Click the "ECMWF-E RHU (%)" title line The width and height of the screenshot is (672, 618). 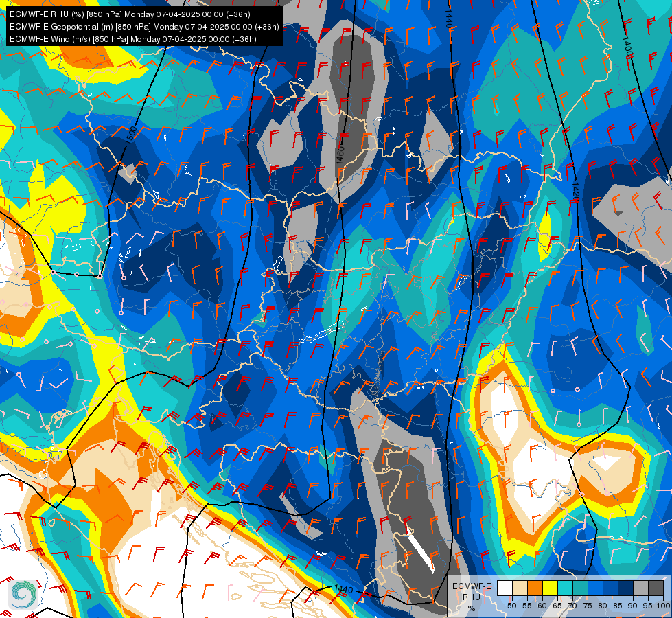[x=130, y=14]
